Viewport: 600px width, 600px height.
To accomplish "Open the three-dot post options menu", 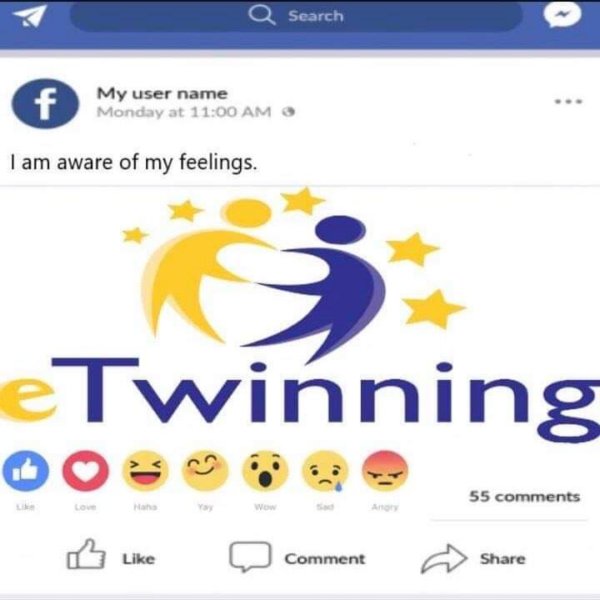I will (x=569, y=101).
